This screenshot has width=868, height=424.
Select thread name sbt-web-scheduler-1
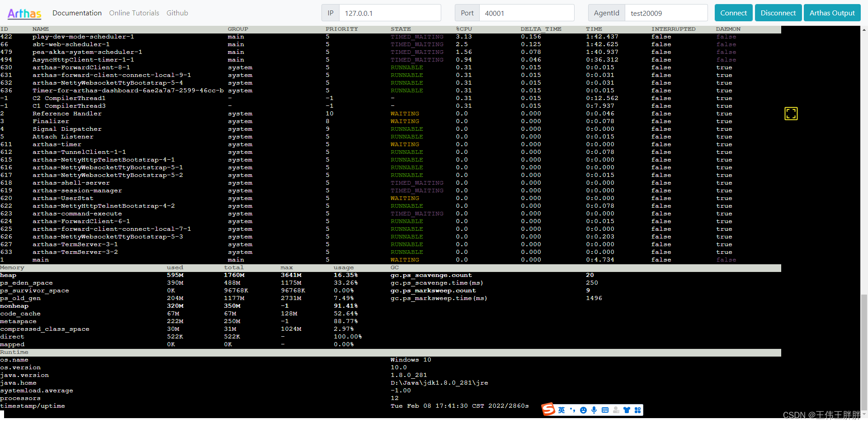pyautogui.click(x=71, y=44)
